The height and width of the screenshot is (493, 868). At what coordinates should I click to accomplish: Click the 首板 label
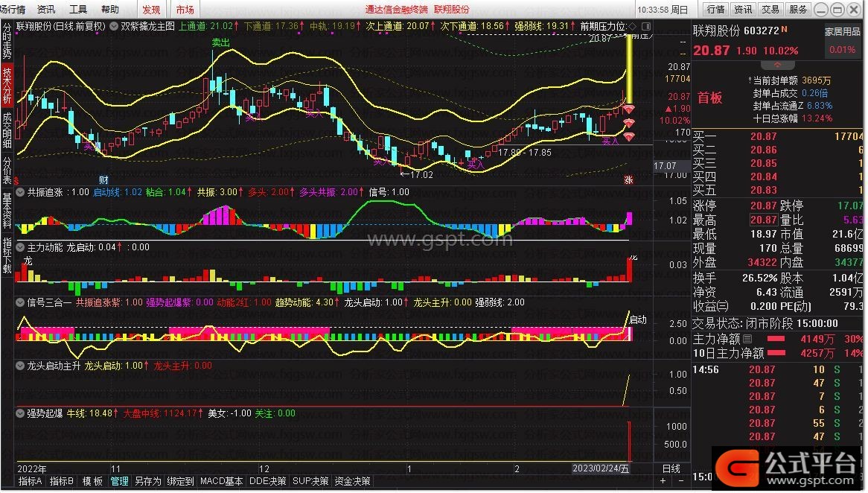(x=709, y=98)
